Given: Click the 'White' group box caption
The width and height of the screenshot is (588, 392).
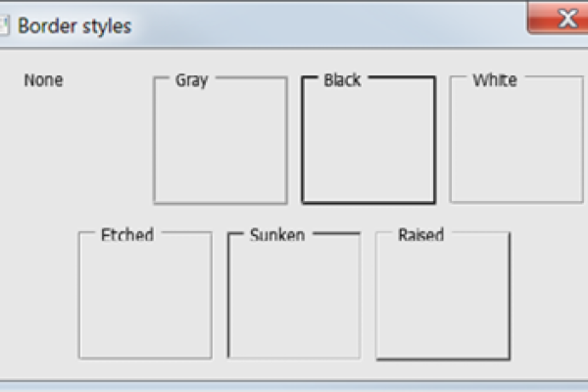Looking at the screenshot, I should pos(495,79).
